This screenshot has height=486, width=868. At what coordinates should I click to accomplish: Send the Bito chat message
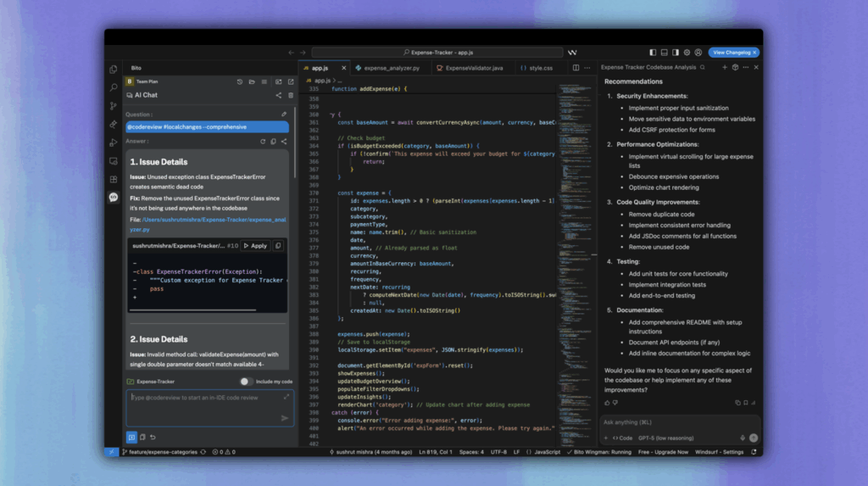[285, 418]
